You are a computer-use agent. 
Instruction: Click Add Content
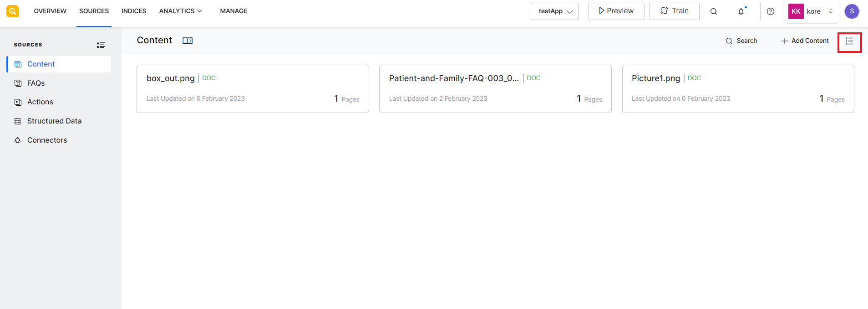[804, 41]
